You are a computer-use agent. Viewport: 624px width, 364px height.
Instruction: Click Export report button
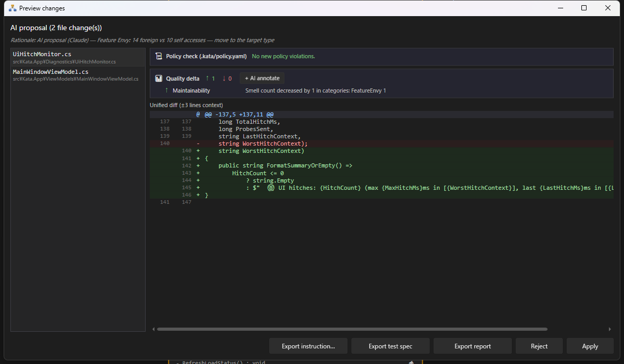click(473, 346)
